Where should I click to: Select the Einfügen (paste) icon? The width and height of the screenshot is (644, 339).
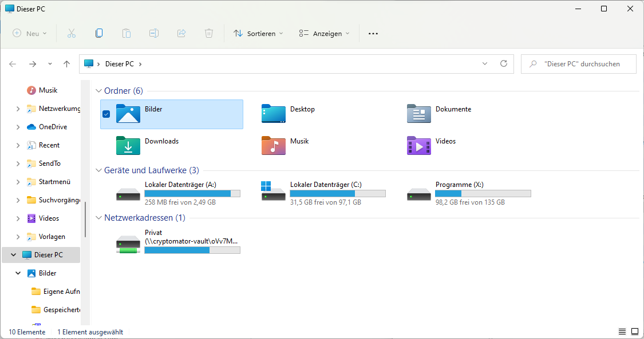126,33
